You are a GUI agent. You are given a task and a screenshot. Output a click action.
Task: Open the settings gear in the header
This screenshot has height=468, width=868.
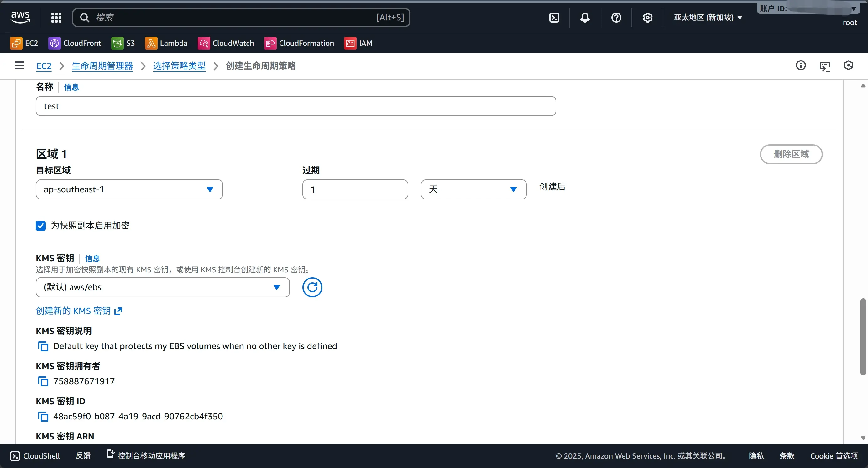pos(647,18)
